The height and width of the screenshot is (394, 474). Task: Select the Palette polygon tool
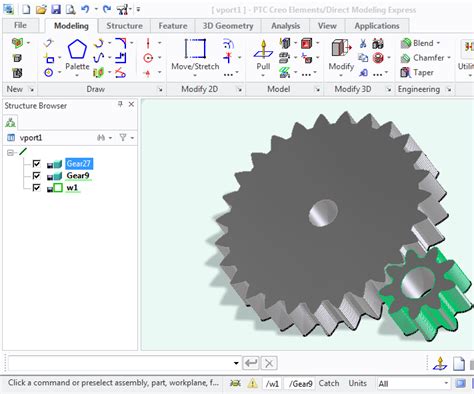(77, 55)
